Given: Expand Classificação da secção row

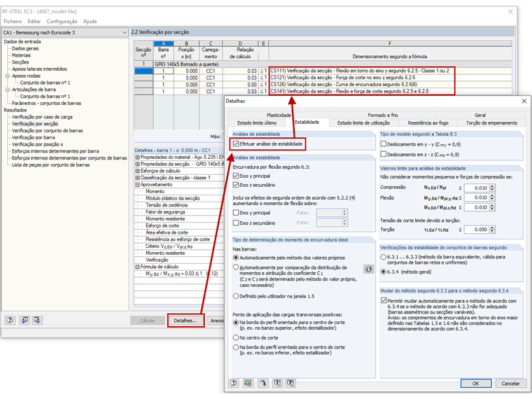Looking at the screenshot, I should click(137, 178).
